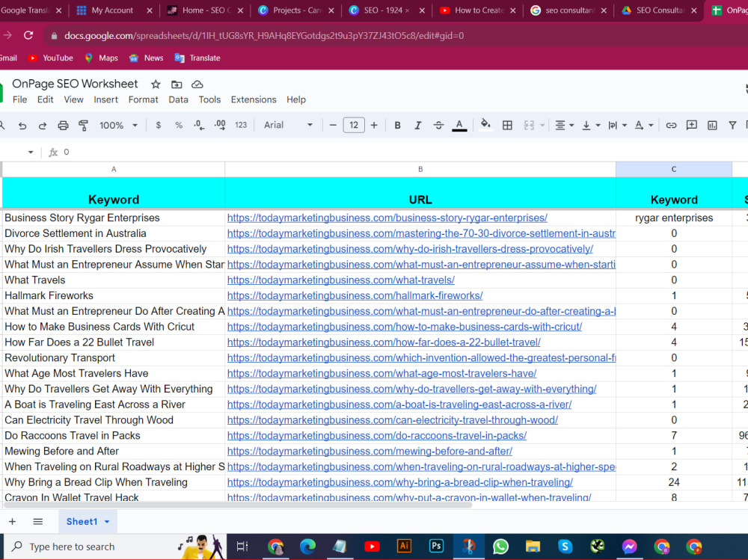This screenshot has width=748, height=560.
Task: Open the Help menu
Action: coord(295,99)
